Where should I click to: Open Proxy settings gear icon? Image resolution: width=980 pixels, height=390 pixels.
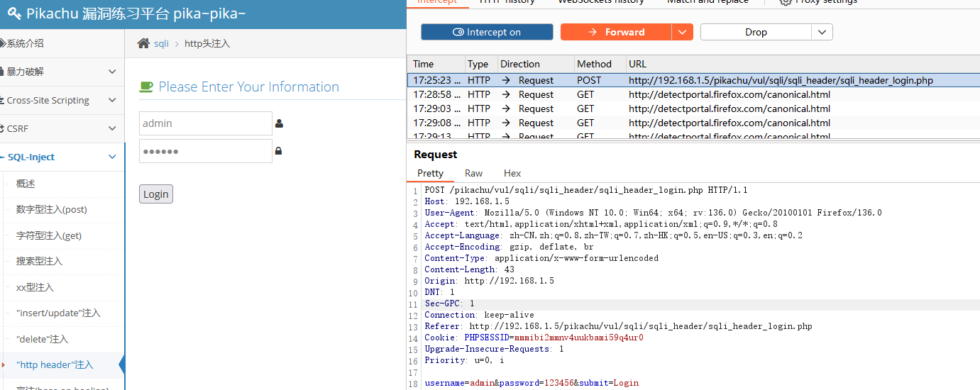(x=786, y=1)
